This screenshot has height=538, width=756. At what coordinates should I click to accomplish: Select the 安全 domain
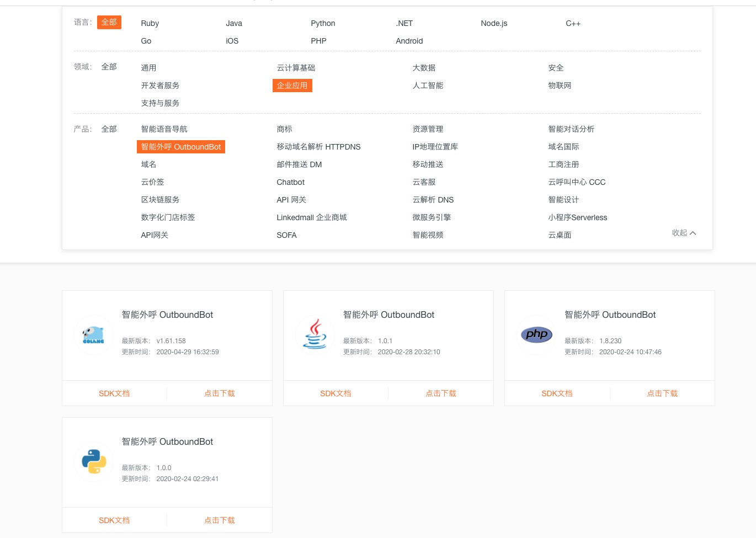tap(556, 68)
